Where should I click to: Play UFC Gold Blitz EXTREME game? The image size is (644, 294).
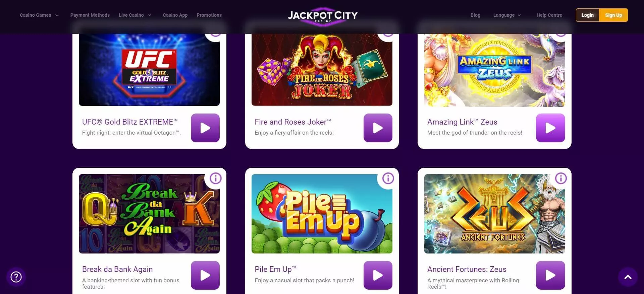point(205,128)
